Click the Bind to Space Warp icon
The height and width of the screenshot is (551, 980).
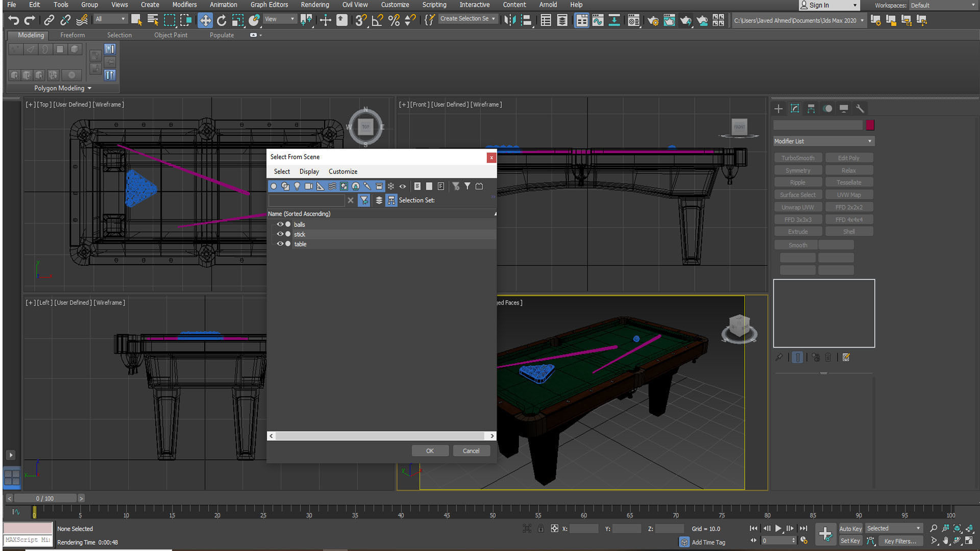pyautogui.click(x=82, y=20)
